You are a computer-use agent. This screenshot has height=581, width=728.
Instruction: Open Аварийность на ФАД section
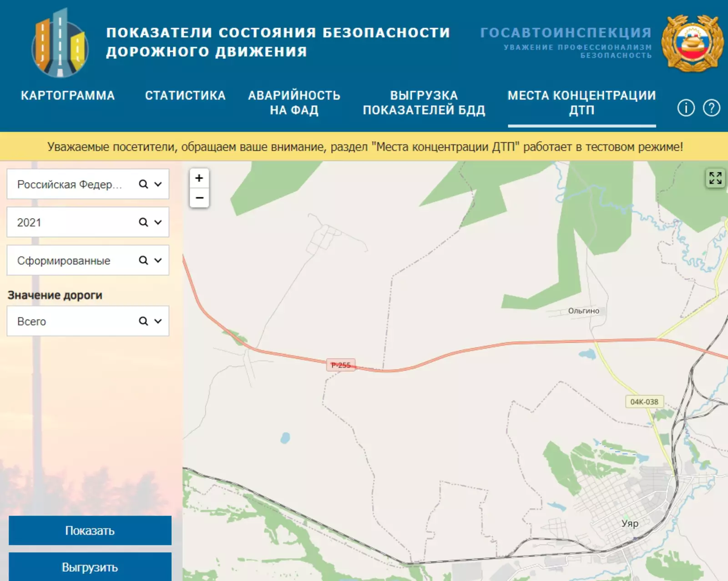(294, 103)
